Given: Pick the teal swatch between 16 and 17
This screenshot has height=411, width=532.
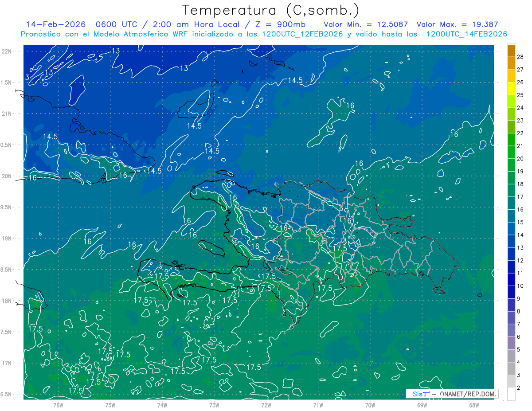Looking at the screenshot, I should pos(511,203).
